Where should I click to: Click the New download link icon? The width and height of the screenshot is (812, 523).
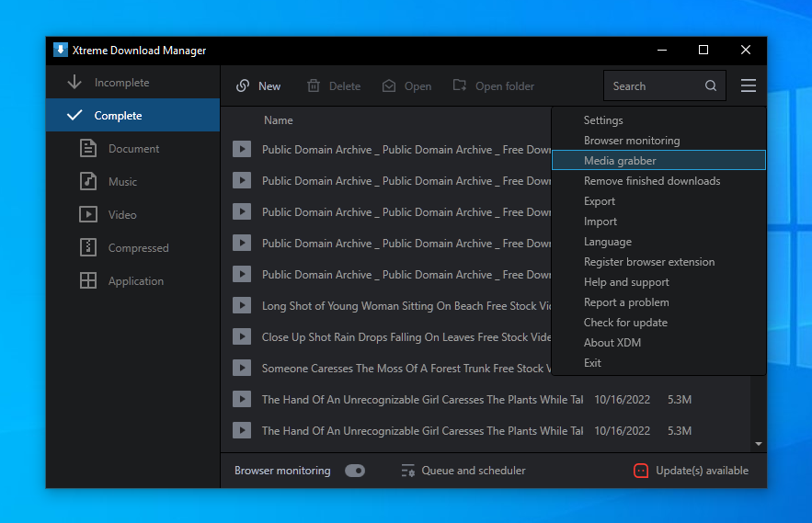click(243, 86)
